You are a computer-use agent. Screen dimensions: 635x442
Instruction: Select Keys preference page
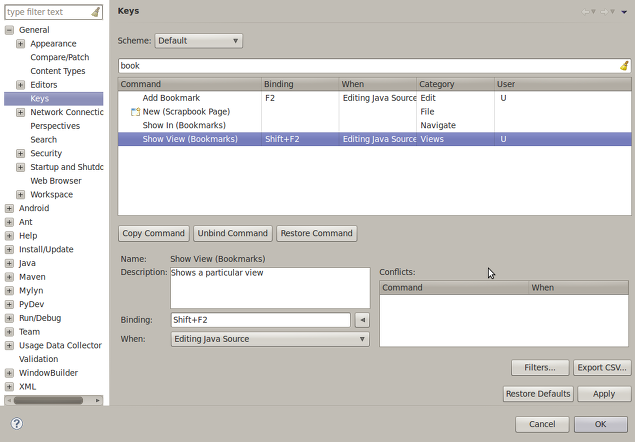[x=53, y=98]
